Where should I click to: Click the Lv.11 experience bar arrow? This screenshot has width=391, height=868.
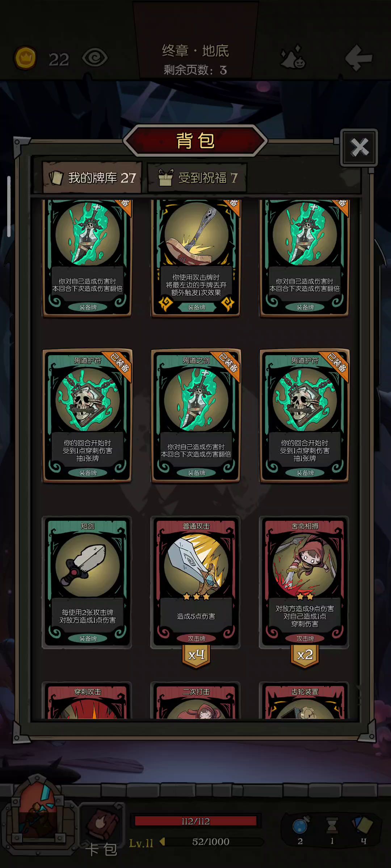pos(163,842)
